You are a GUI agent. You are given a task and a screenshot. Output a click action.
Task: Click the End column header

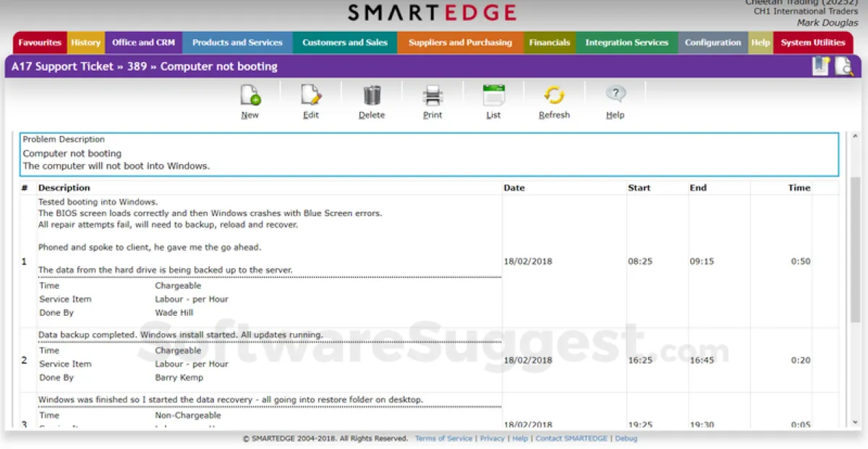(698, 188)
